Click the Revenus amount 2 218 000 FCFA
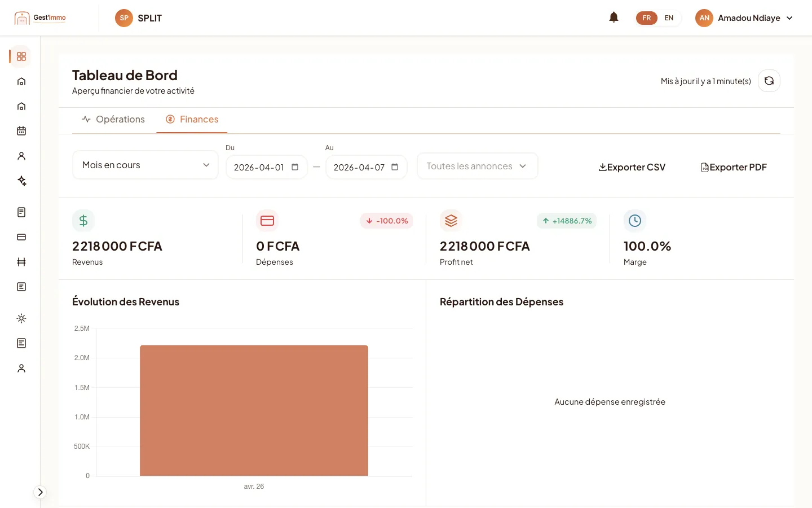Viewport: 812px width, 508px height. pos(117,246)
